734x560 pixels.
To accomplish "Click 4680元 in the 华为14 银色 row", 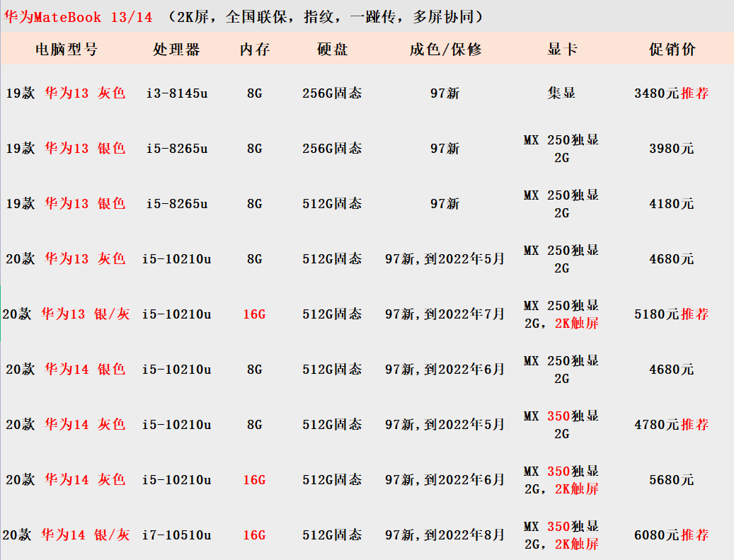I will click(x=671, y=370).
